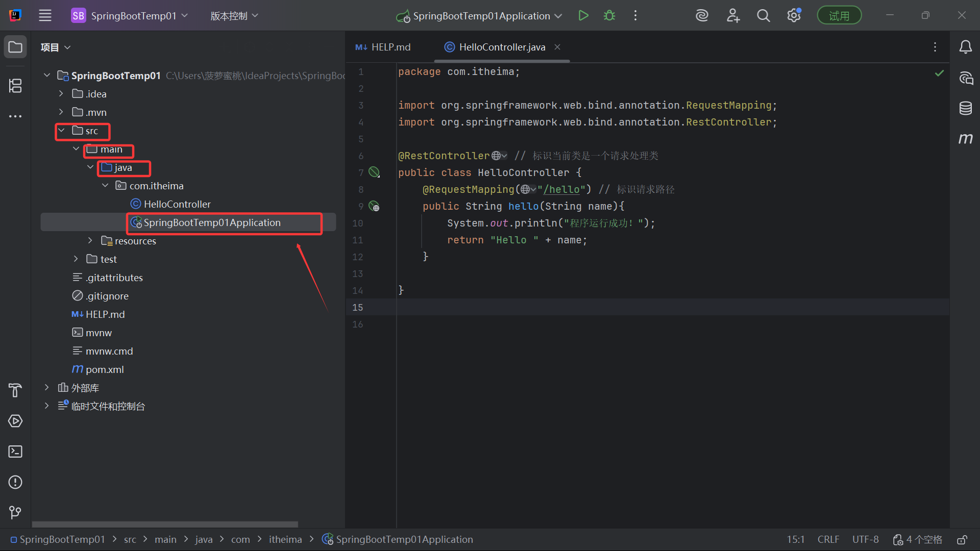Open the Database tool window icon
This screenshot has height=551, width=980.
coord(965,108)
